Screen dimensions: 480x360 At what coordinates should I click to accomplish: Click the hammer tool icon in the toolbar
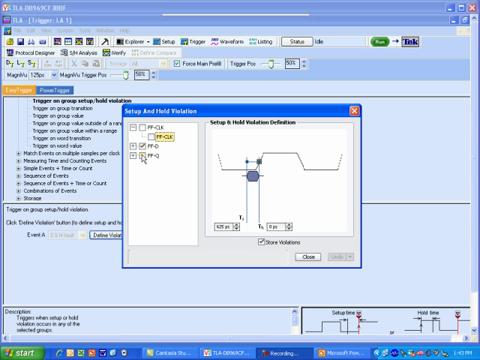105,42
